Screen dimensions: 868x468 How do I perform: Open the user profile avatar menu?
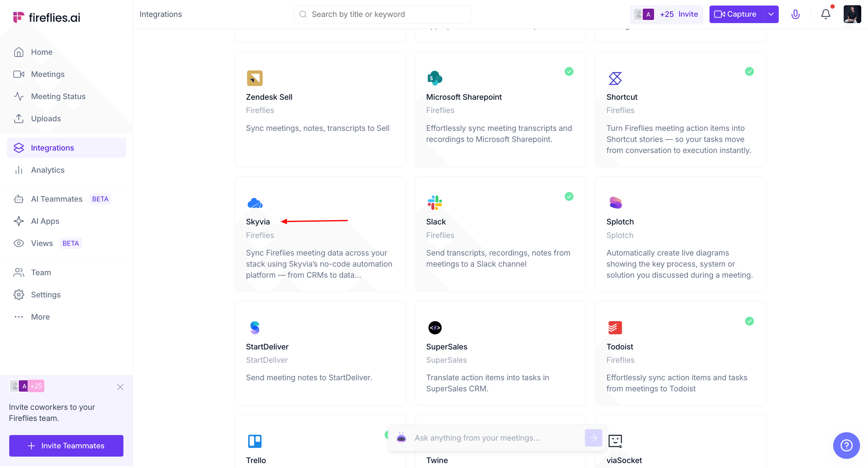pos(852,14)
